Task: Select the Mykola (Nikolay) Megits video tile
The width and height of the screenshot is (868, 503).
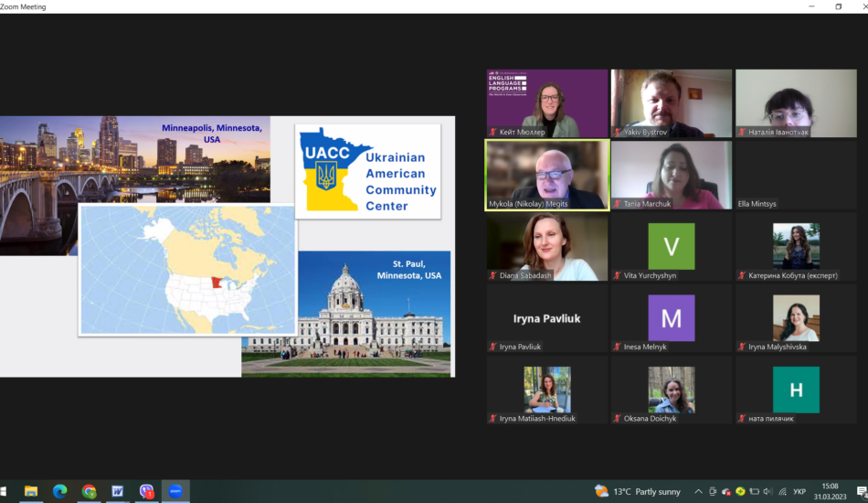Action: 547,175
